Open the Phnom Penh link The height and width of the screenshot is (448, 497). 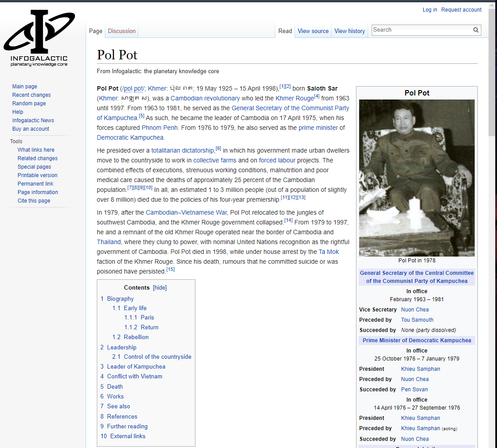click(x=159, y=128)
